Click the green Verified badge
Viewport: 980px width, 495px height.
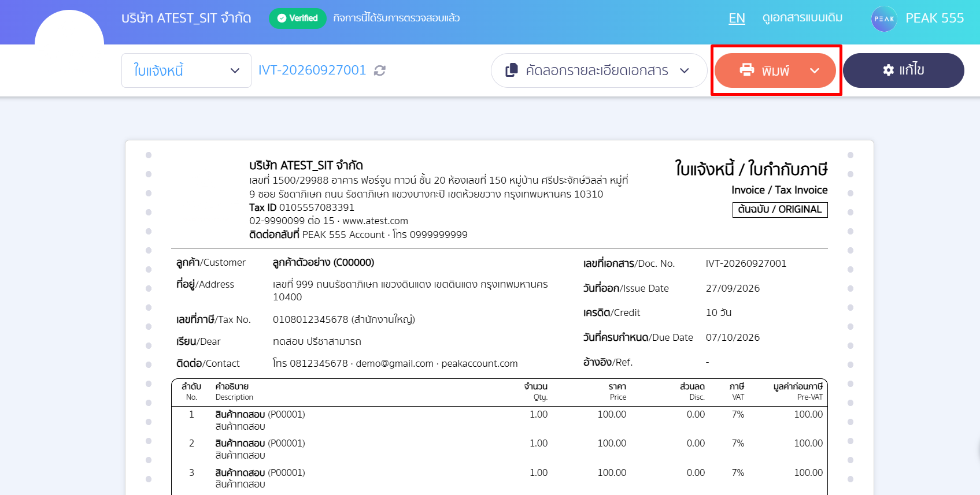pos(298,18)
